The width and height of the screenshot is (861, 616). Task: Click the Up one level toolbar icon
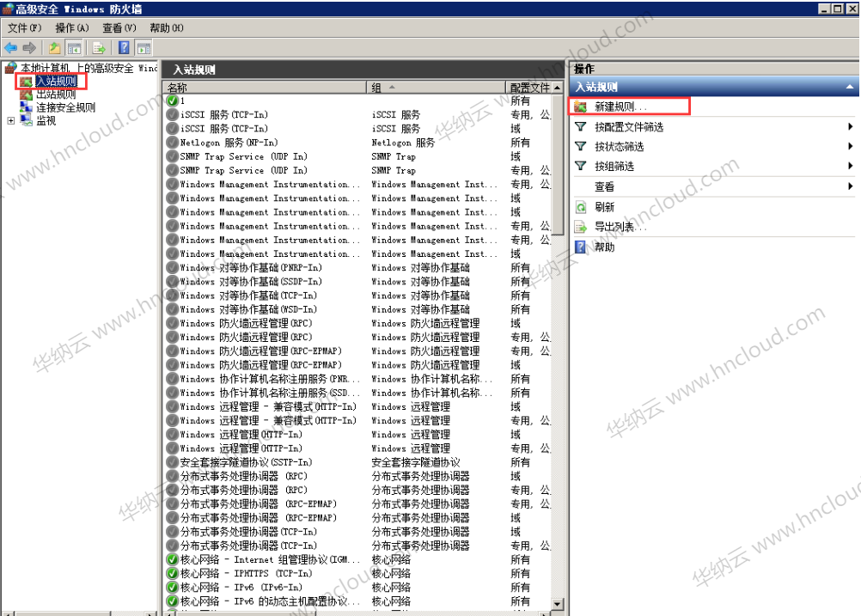(x=54, y=48)
